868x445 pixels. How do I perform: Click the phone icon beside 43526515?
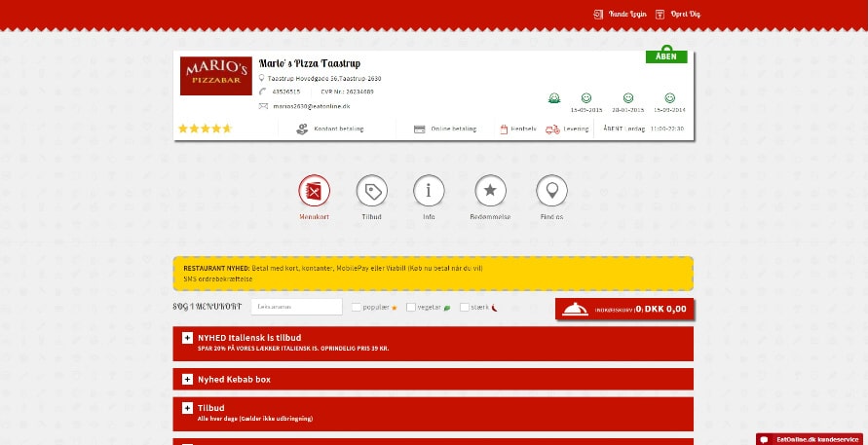[x=262, y=92]
